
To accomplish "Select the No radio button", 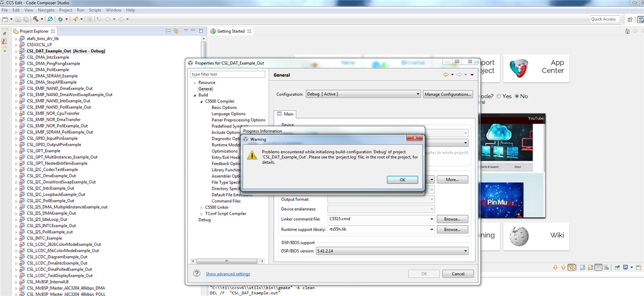I will click(517, 96).
